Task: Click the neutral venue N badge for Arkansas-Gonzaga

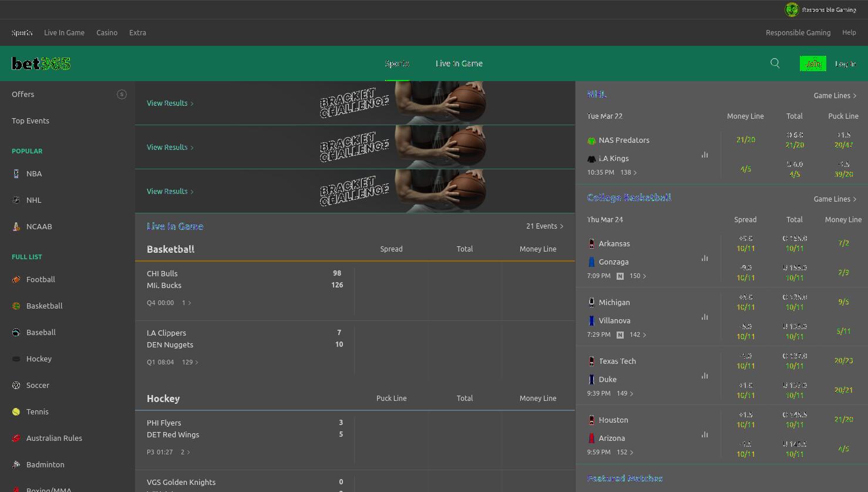Action: (620, 276)
